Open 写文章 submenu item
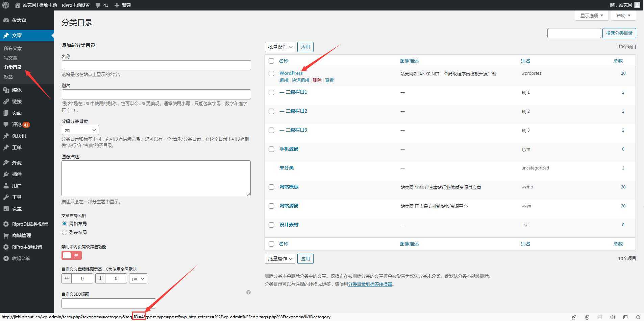This screenshot has width=644, height=321. pyautogui.click(x=10, y=58)
